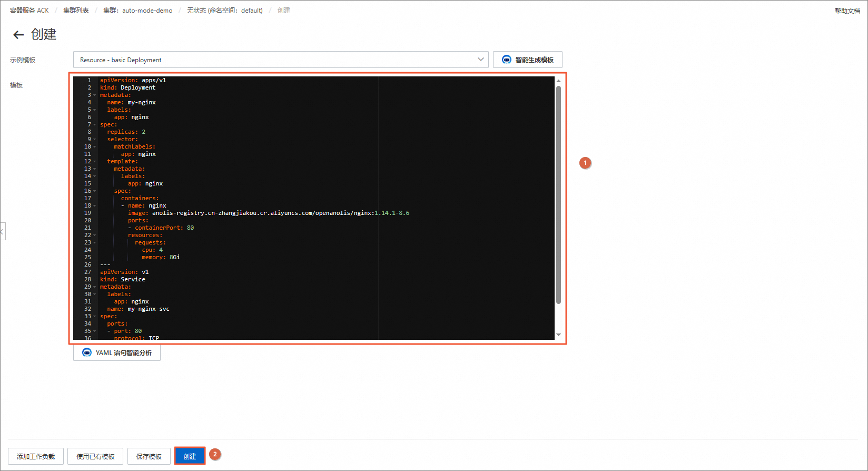Click the chevron arrow of the template dropdown

pos(480,60)
